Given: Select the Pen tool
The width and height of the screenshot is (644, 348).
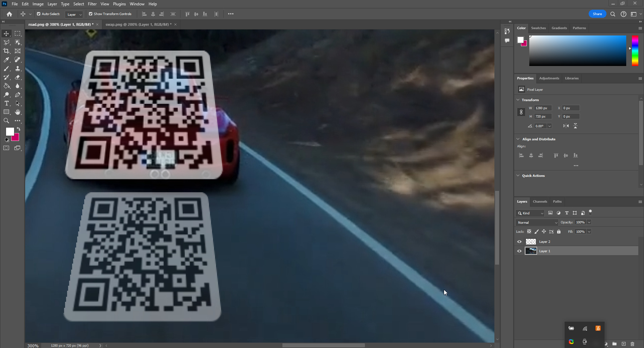Looking at the screenshot, I should pyautogui.click(x=17, y=95).
